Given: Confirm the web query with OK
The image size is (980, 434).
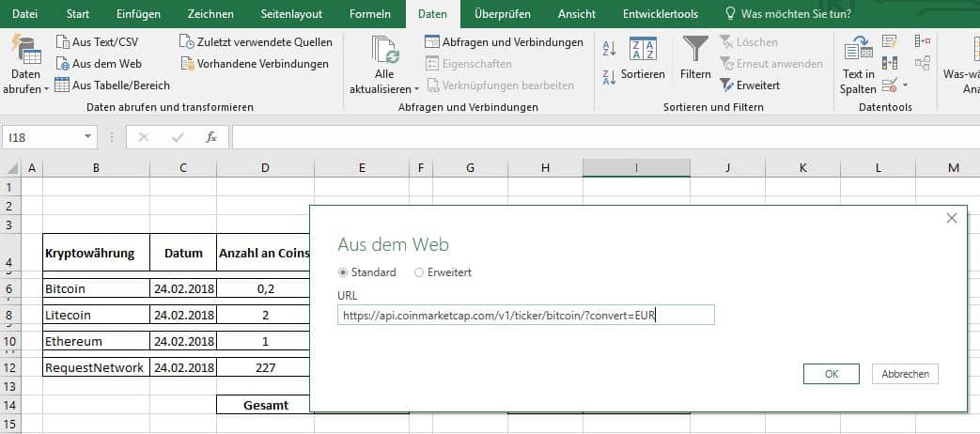Looking at the screenshot, I should (x=831, y=374).
